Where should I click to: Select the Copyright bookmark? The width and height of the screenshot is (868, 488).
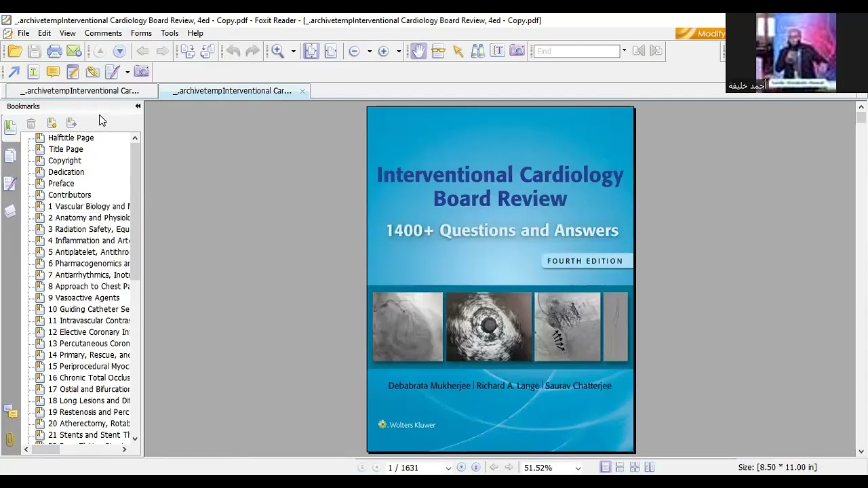tap(64, 161)
